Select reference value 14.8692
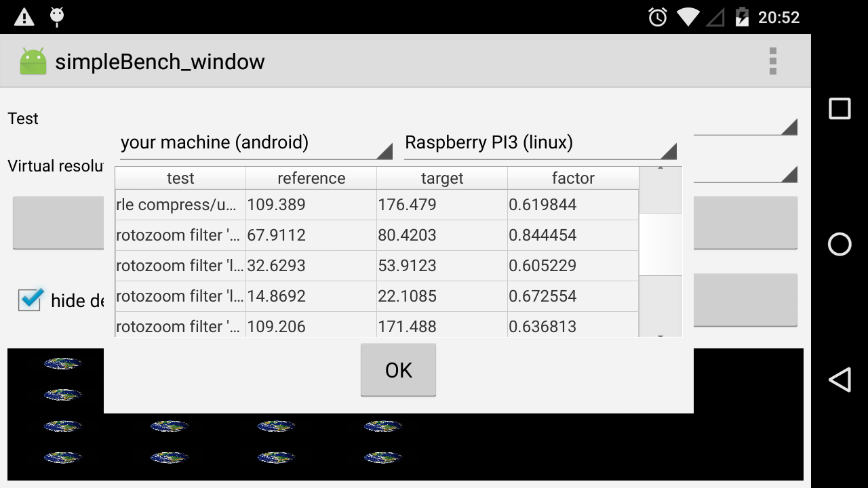Screen dimensions: 868x488 click(311, 296)
